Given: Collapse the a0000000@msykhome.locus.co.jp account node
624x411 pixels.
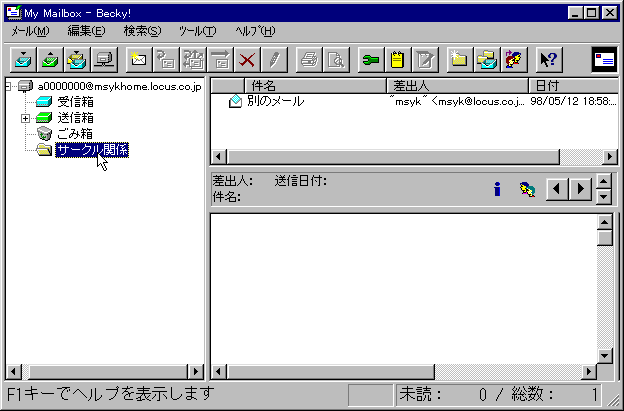Looking at the screenshot, I should (9, 87).
